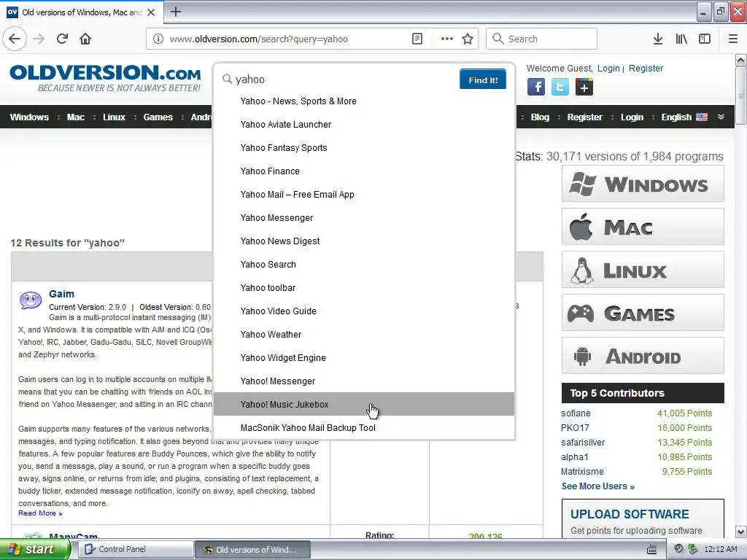Open the Windows nav menu item
This screenshot has width=747, height=560.
click(29, 117)
